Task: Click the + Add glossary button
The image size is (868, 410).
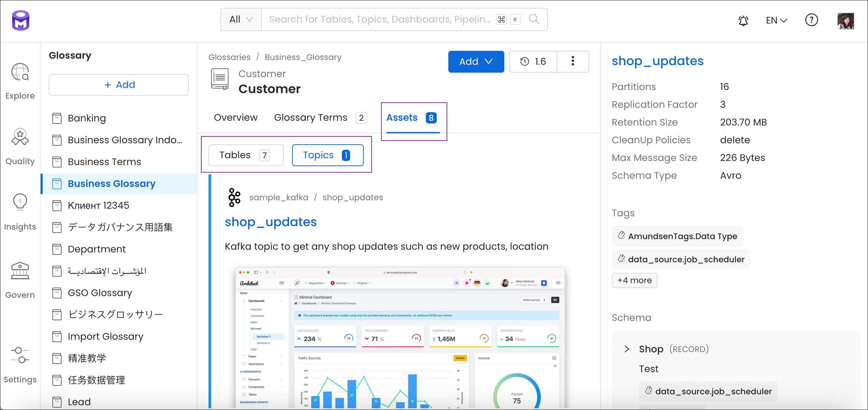Action: tap(119, 85)
